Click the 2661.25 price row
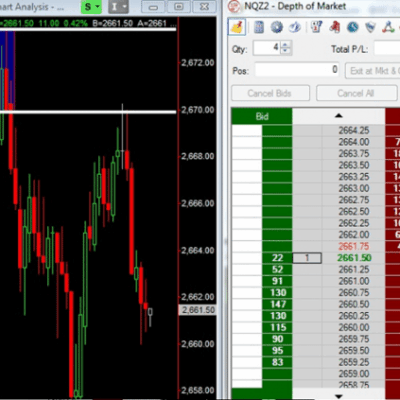400x400 pixels. coord(354,269)
